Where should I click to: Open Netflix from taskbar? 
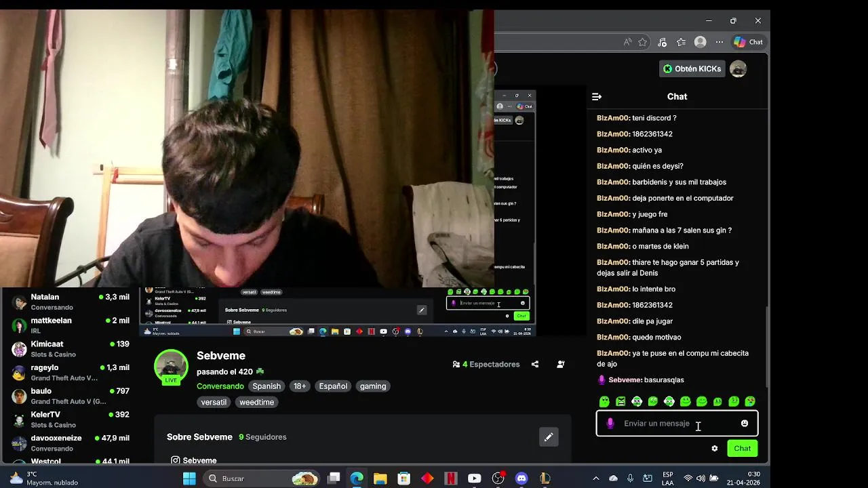[x=450, y=479]
